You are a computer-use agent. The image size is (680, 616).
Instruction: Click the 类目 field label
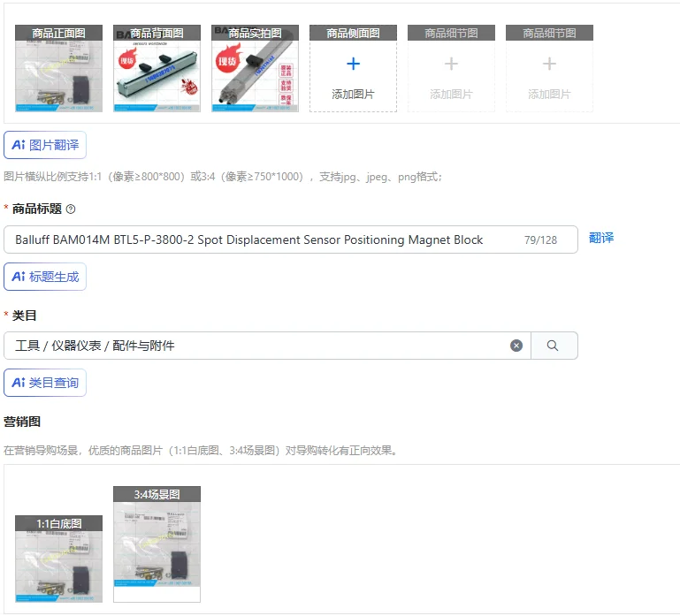[x=24, y=316]
